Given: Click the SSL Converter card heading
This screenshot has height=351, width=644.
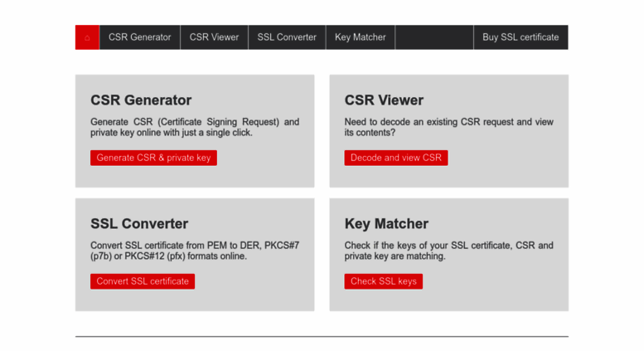Looking at the screenshot, I should click(x=139, y=223).
